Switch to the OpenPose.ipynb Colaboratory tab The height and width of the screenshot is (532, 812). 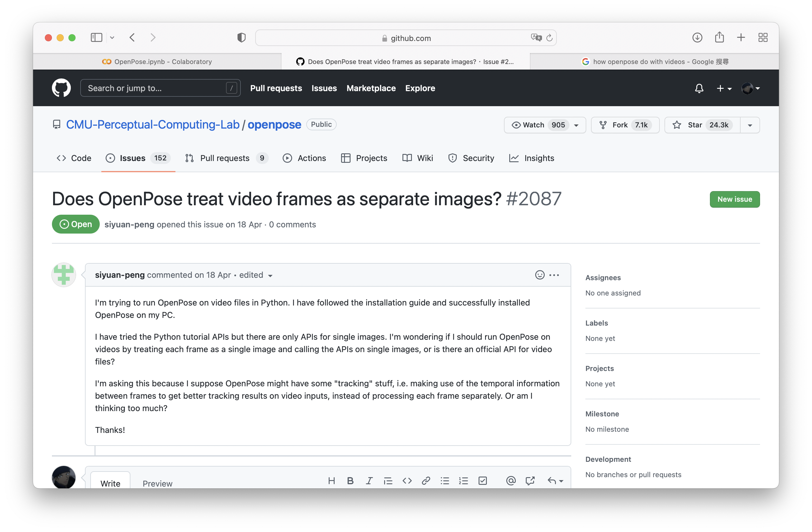[157, 62]
